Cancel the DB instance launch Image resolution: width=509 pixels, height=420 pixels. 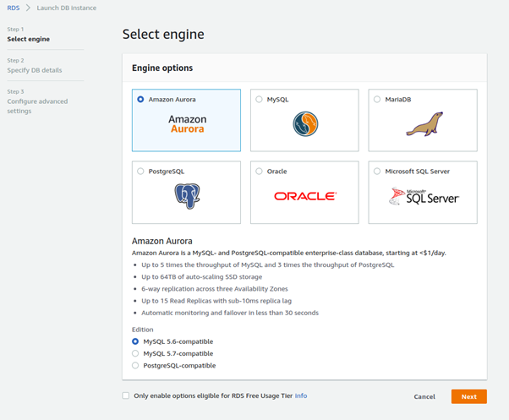click(424, 396)
